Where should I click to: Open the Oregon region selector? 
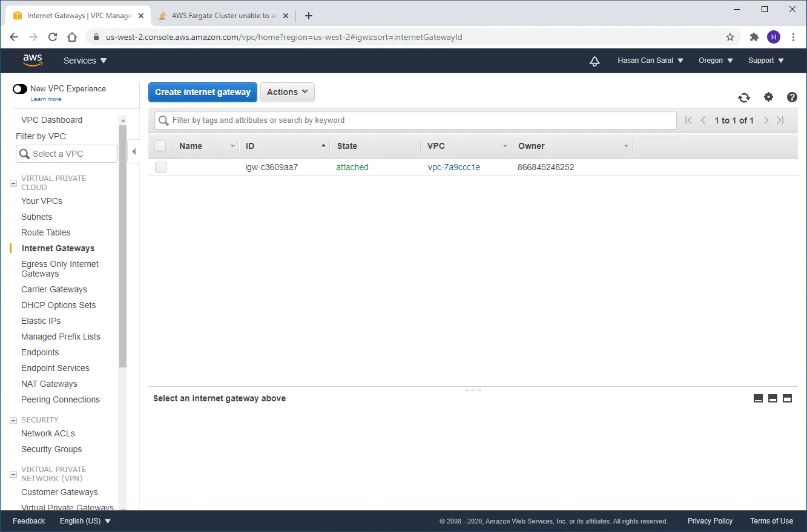click(716, 61)
